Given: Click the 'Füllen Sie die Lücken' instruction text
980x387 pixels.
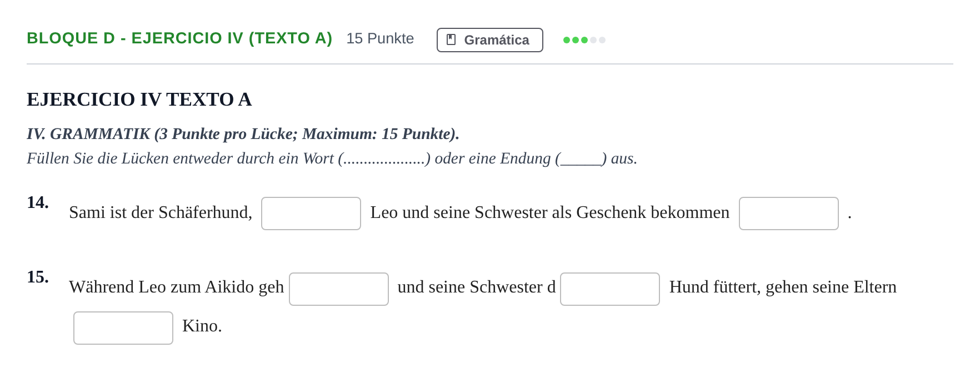Looking at the screenshot, I should 332,158.
